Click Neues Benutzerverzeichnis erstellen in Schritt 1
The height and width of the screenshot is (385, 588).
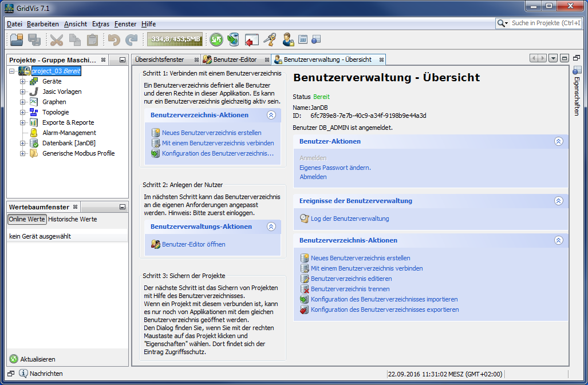tap(211, 133)
